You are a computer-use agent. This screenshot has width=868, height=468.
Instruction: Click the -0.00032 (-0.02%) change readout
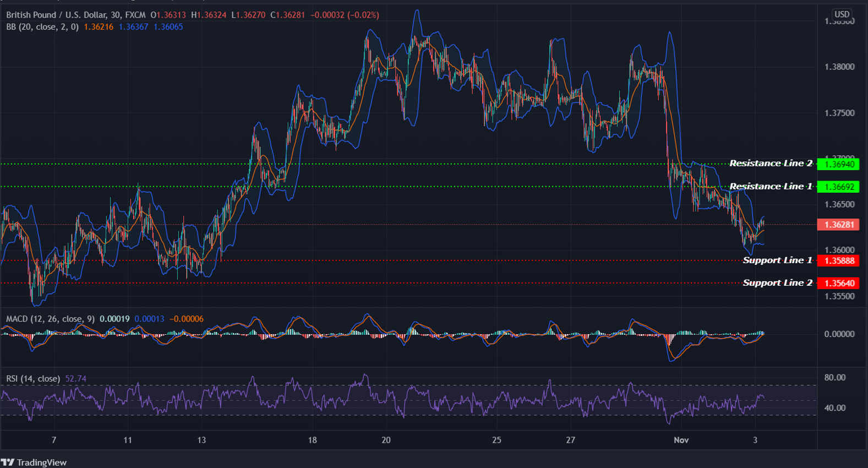[345, 15]
